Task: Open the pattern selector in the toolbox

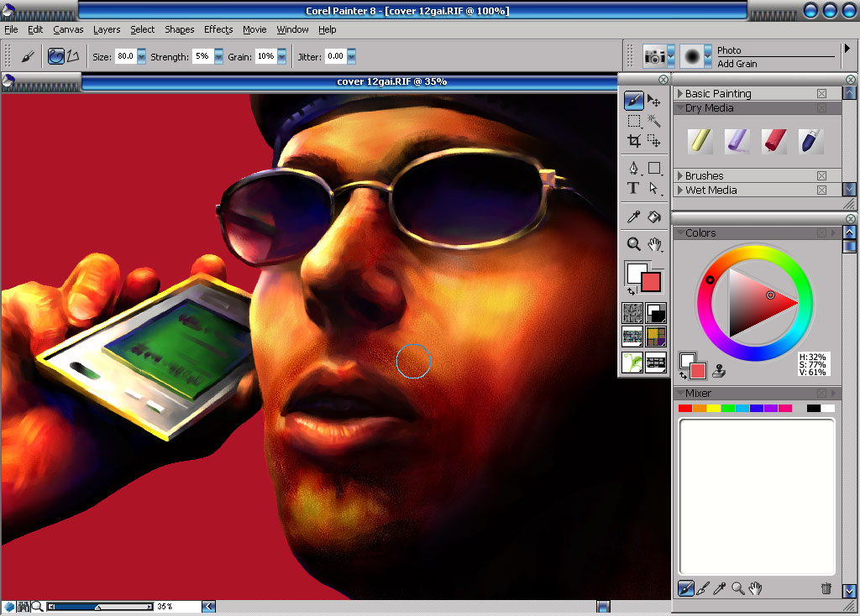Action: pyautogui.click(x=632, y=337)
